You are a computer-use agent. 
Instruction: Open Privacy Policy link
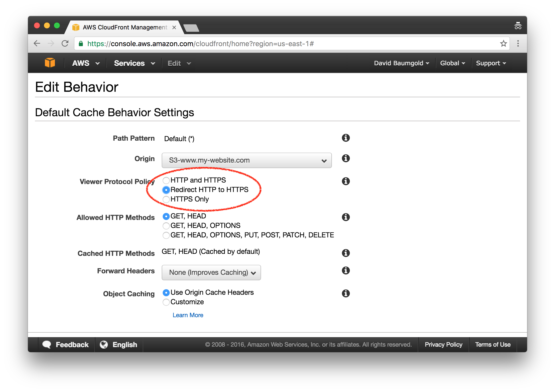click(443, 345)
